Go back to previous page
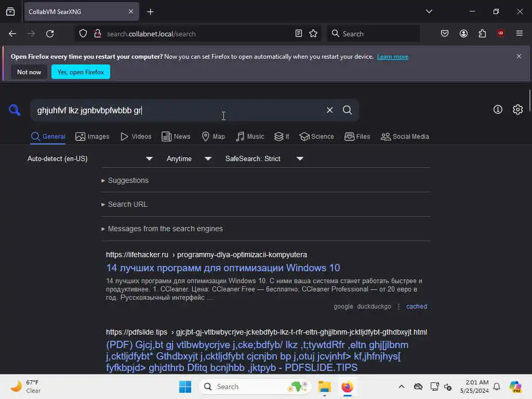Viewport: 532px width, 399px height. click(x=12, y=34)
